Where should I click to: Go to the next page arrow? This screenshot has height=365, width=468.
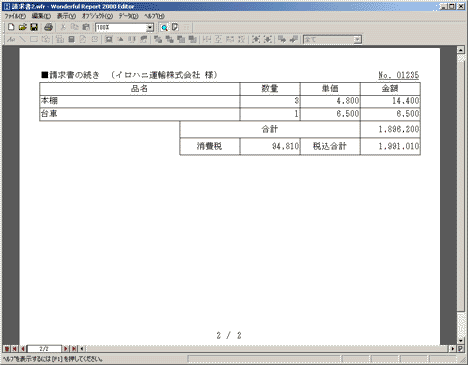click(x=66, y=349)
